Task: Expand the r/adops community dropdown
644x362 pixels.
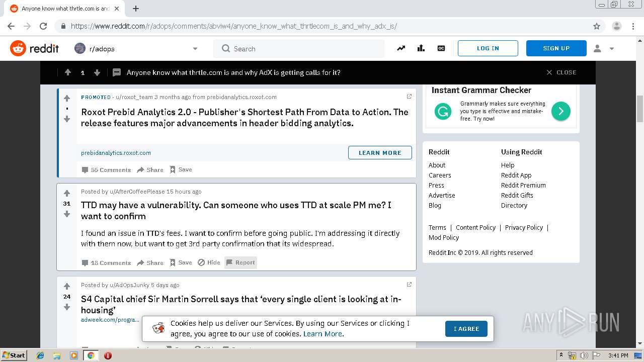Action: [195, 49]
